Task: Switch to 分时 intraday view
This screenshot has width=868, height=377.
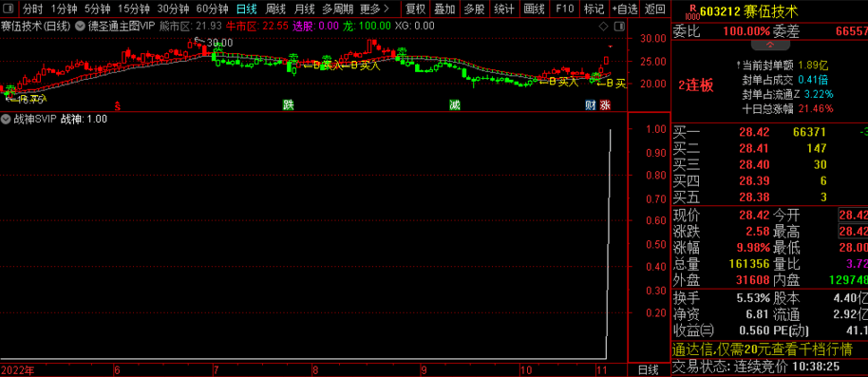Action: [32, 9]
